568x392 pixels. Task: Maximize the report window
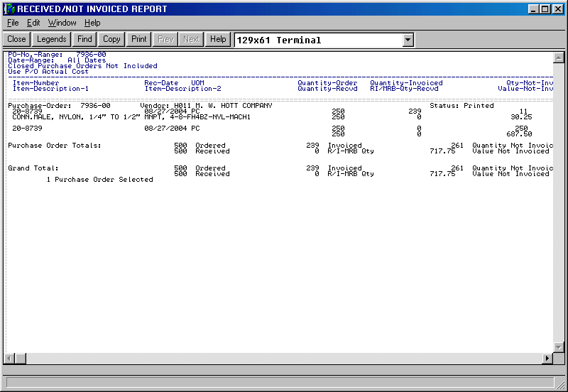point(545,9)
